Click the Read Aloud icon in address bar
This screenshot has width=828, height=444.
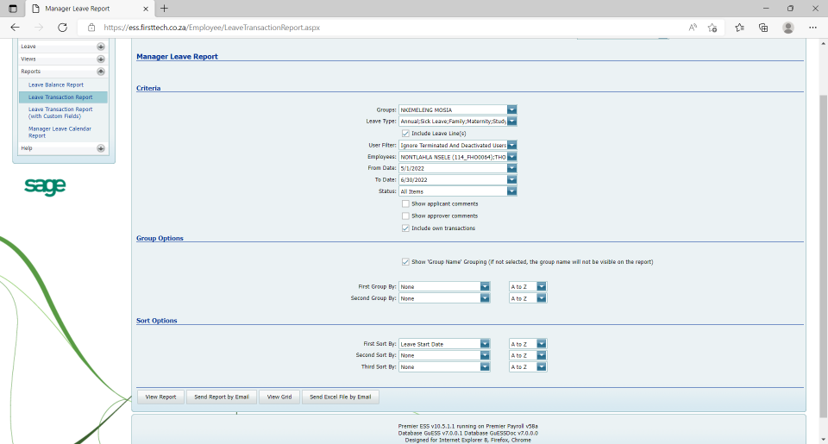[693, 28]
